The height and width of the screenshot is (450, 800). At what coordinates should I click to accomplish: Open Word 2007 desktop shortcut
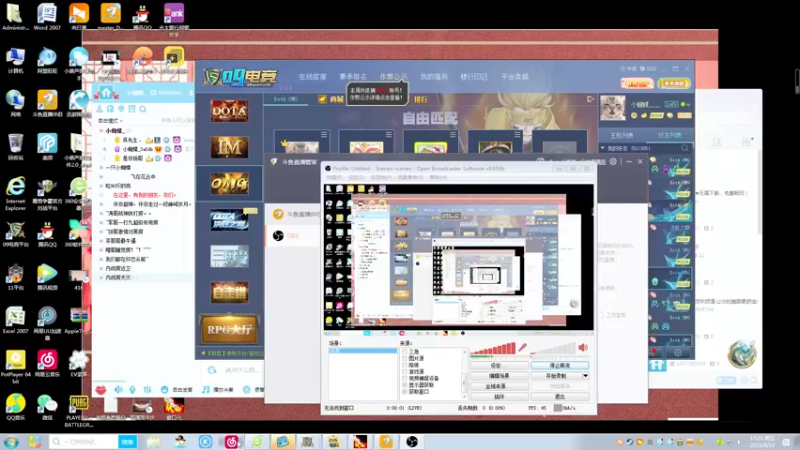(x=47, y=17)
